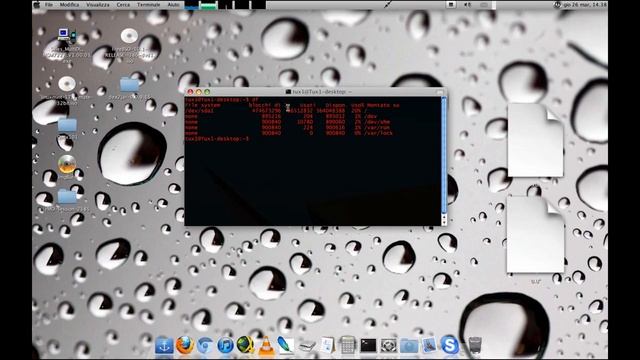Viewport: 640px width, 360px height.
Task: Open the Chromium browser dock icon
Action: tap(205, 346)
